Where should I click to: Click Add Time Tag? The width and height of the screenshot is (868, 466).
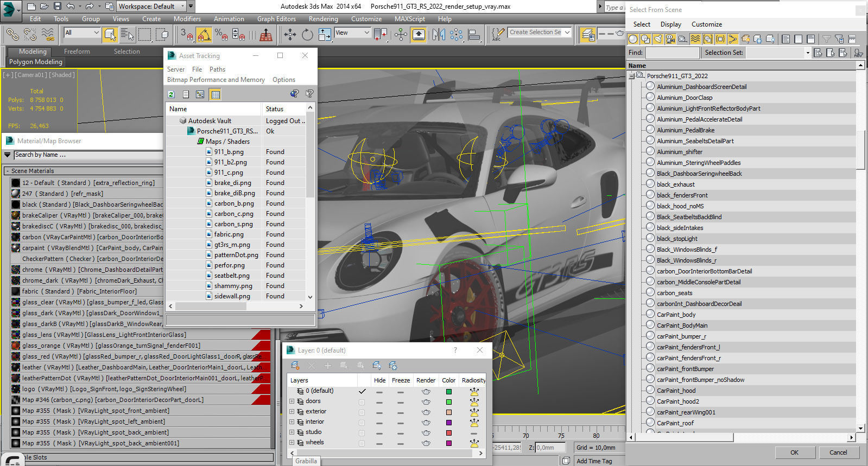pos(594,461)
